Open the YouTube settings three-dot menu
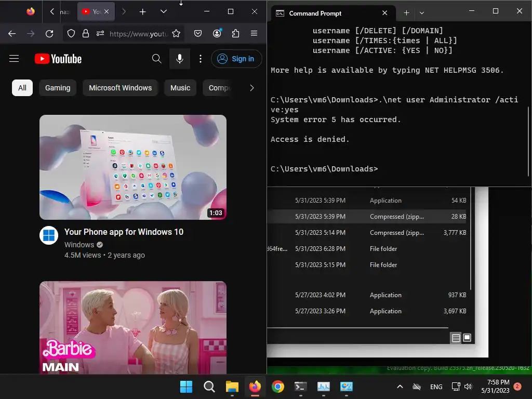532x399 pixels. click(x=201, y=59)
